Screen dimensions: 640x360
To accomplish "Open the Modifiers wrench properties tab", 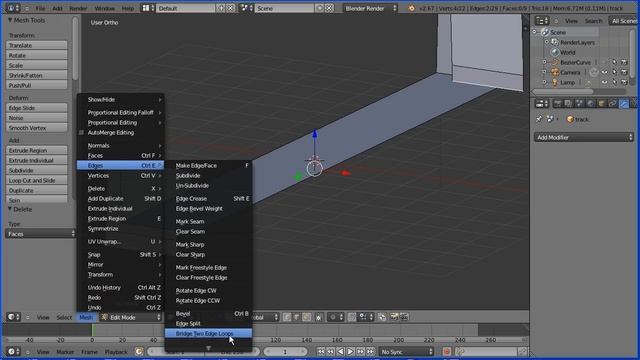I will click(624, 104).
